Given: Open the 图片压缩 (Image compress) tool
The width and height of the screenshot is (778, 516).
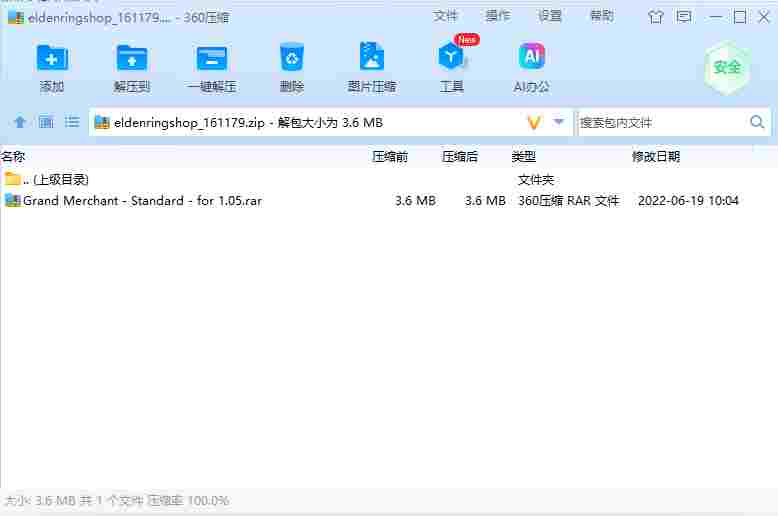Looking at the screenshot, I should pos(372,57).
